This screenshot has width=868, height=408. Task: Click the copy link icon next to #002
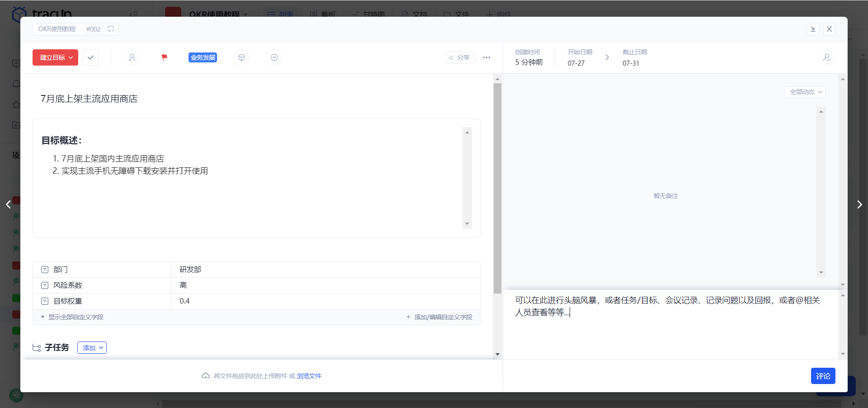click(x=111, y=29)
